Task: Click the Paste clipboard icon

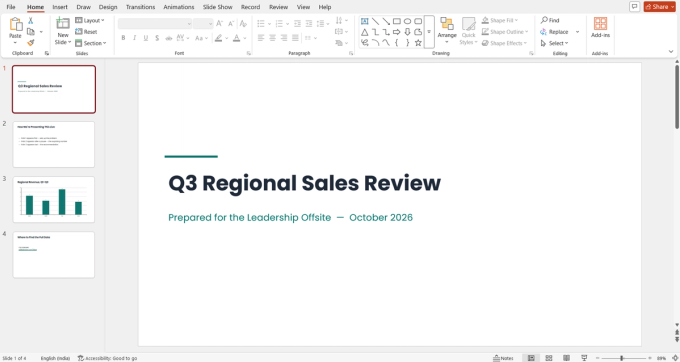Action: coord(16,24)
